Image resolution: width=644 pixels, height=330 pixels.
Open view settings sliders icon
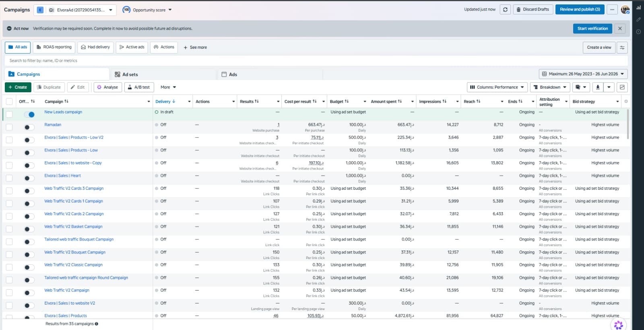point(622,48)
